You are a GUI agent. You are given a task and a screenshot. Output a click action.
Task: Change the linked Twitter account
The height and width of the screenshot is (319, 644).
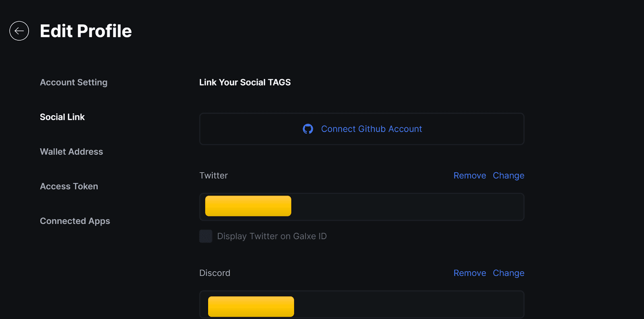click(x=508, y=175)
